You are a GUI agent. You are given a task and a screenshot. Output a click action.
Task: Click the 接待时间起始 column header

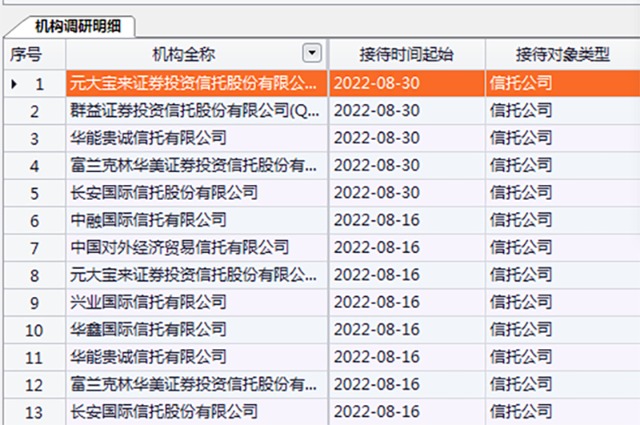(407, 54)
